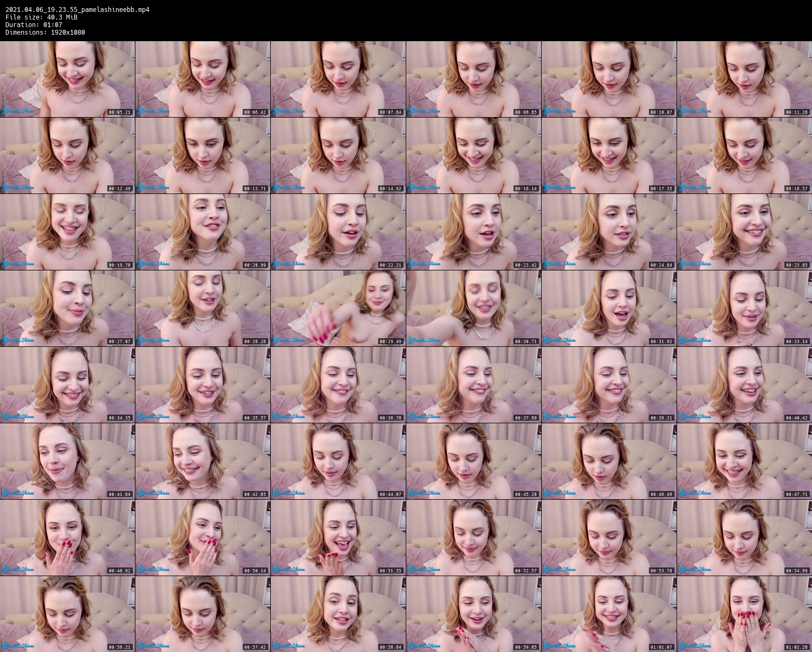Select the thumbnail stamped 00:42.85
The height and width of the screenshot is (652, 812).
click(203, 461)
